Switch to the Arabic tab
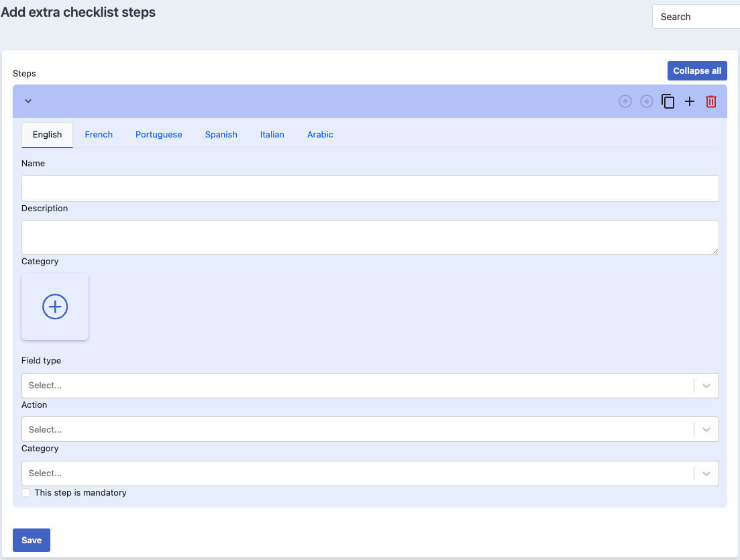The image size is (740, 560). pyautogui.click(x=320, y=135)
